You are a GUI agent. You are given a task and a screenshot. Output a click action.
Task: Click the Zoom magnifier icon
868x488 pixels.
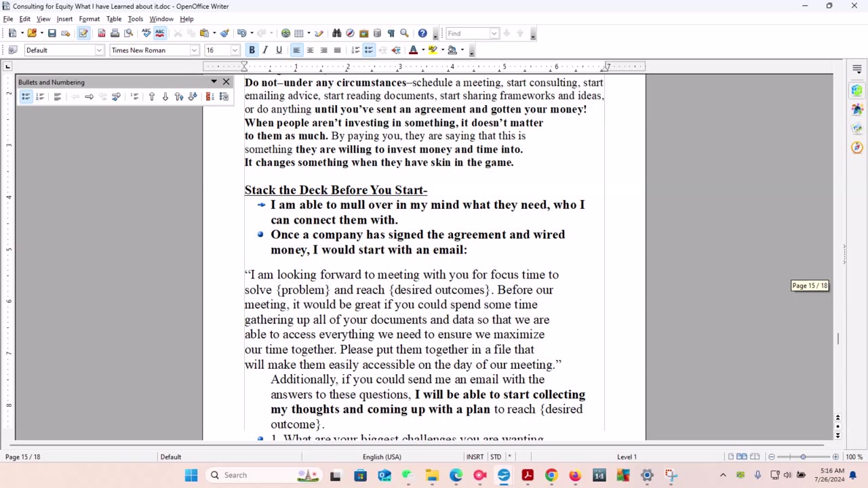[x=404, y=33]
